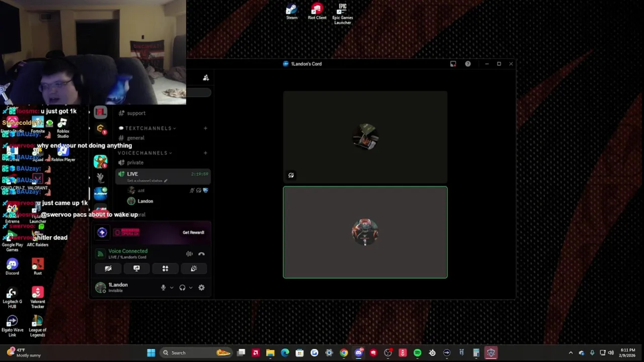The height and width of the screenshot is (362, 644).
Task: Click the Windows Start button
Action: (x=151, y=353)
